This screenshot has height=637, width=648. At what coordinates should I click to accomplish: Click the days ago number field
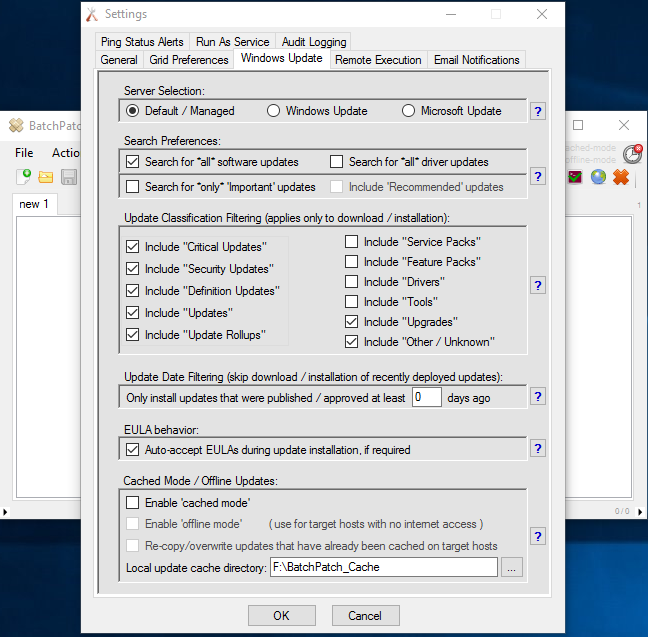[426, 397]
